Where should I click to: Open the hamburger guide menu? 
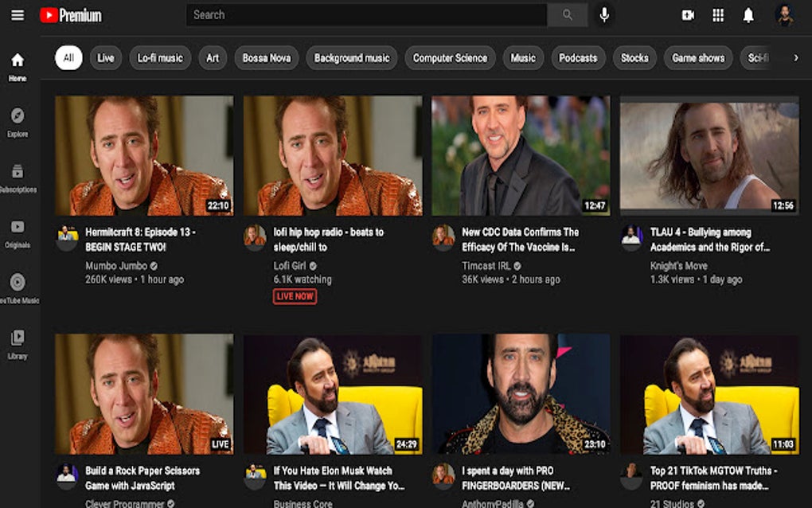point(18,15)
